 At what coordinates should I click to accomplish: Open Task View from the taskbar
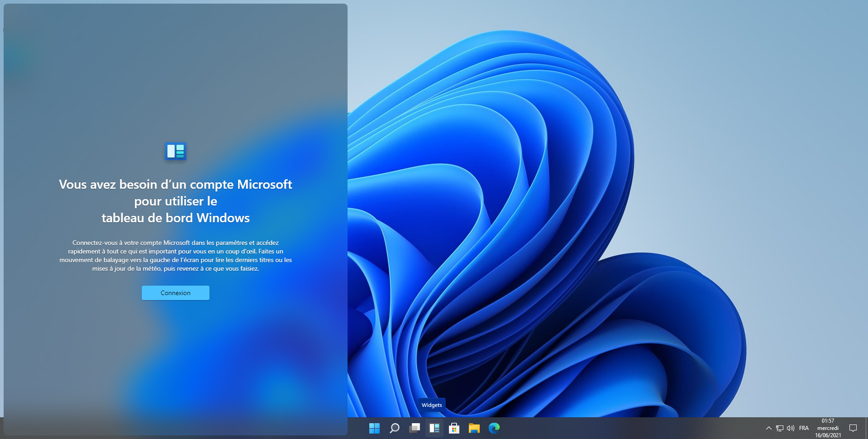point(414,428)
